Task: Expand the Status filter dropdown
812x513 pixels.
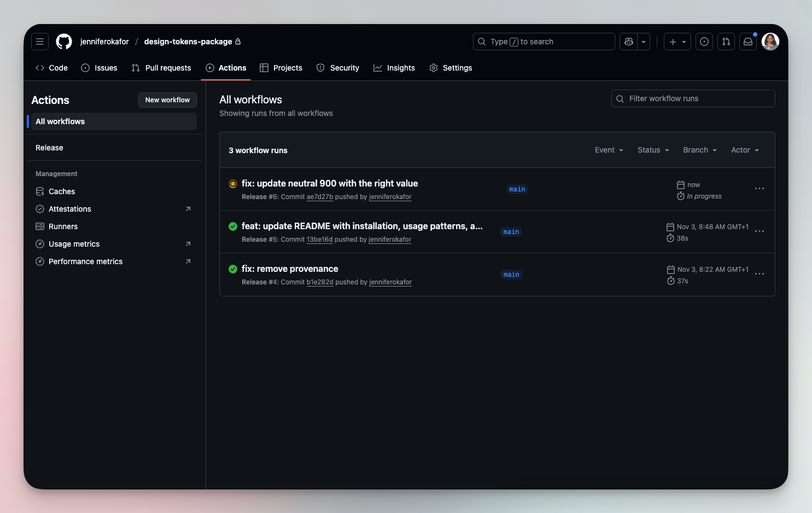Action: pyautogui.click(x=653, y=150)
